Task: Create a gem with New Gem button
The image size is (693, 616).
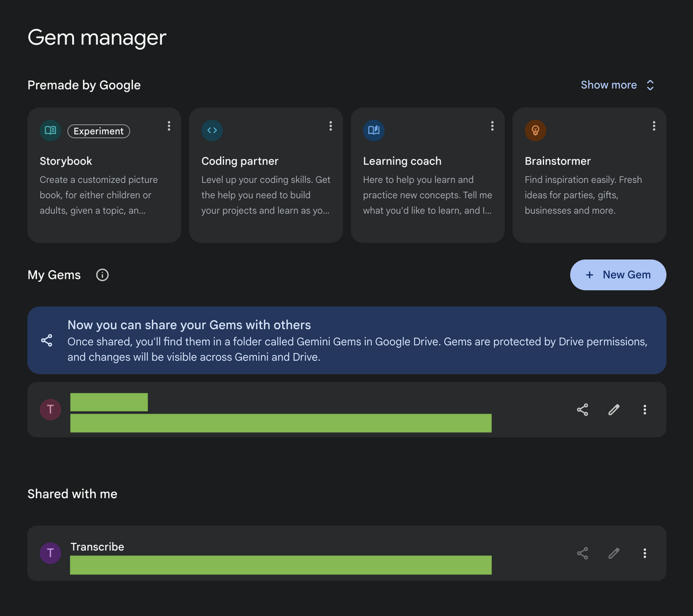Action: pyautogui.click(x=618, y=275)
